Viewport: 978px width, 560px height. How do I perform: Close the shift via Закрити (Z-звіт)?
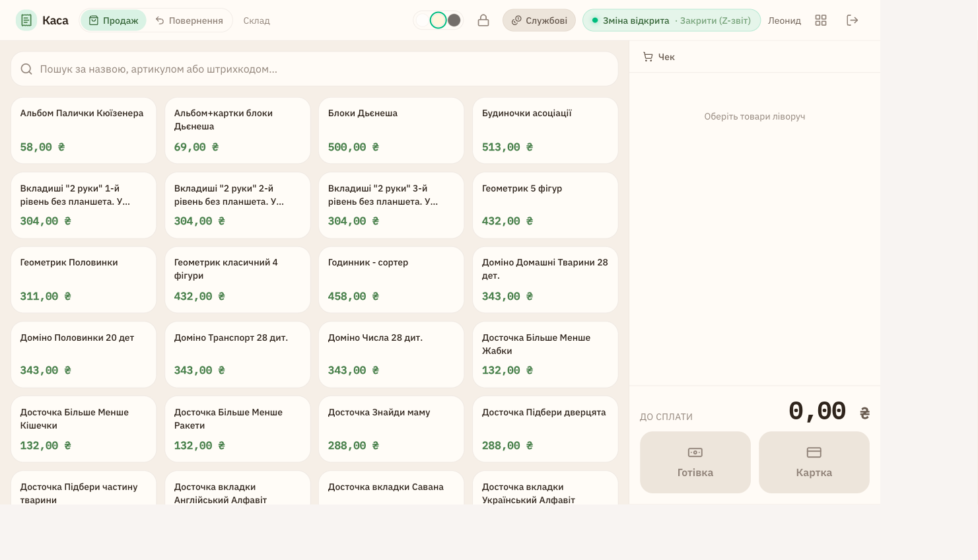(x=715, y=20)
